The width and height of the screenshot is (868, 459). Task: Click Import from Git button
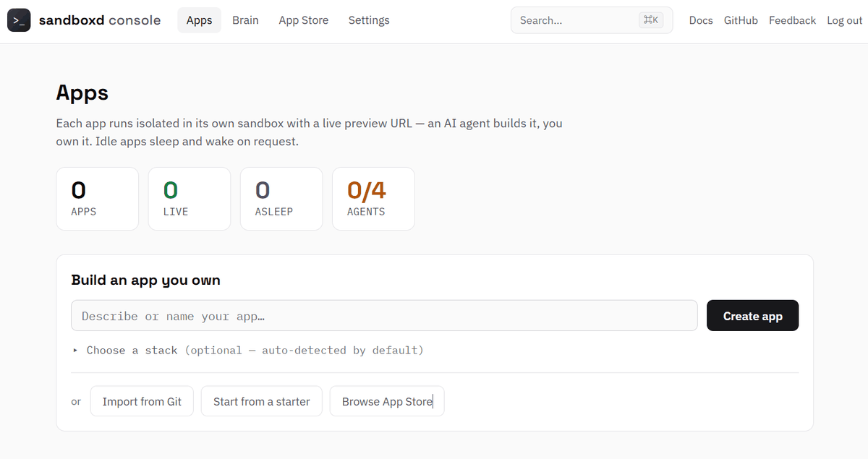tap(142, 401)
